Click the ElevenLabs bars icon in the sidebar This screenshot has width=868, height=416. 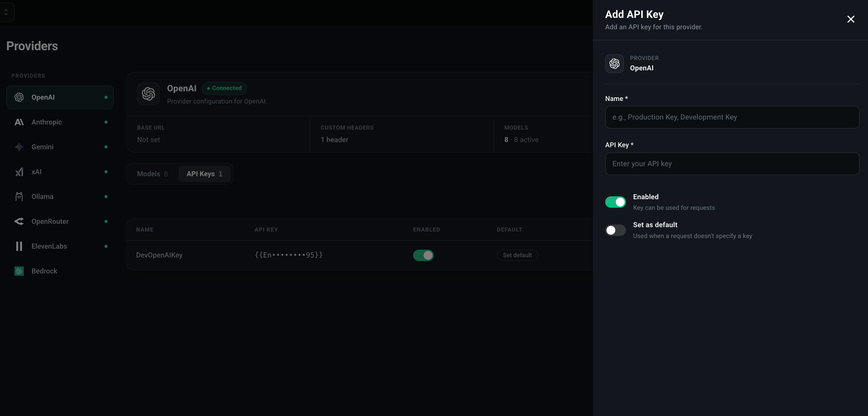click(19, 247)
